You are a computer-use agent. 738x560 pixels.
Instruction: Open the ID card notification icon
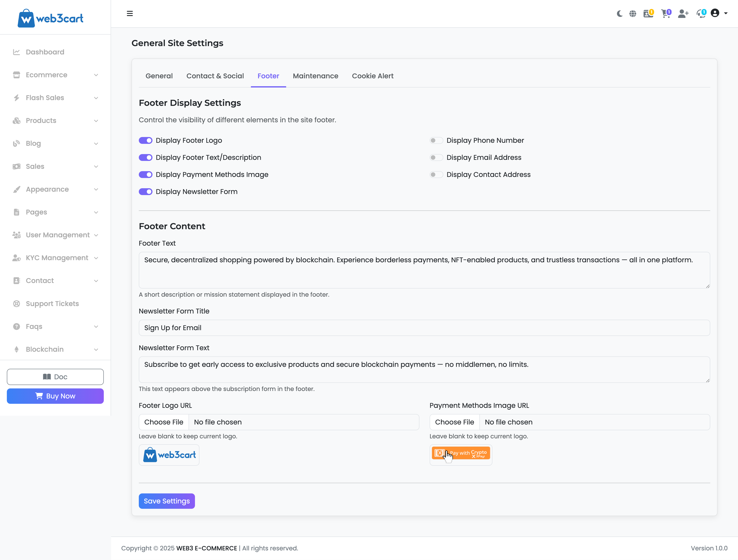648,14
